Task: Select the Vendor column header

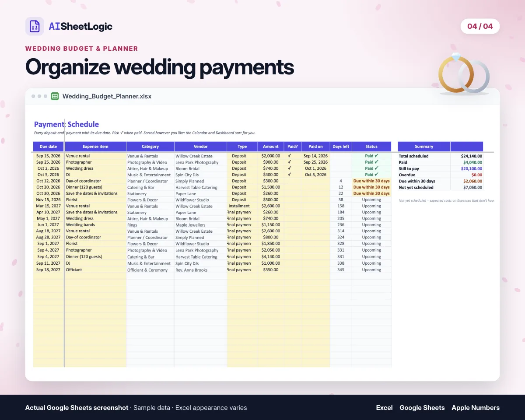Action: pos(201,147)
